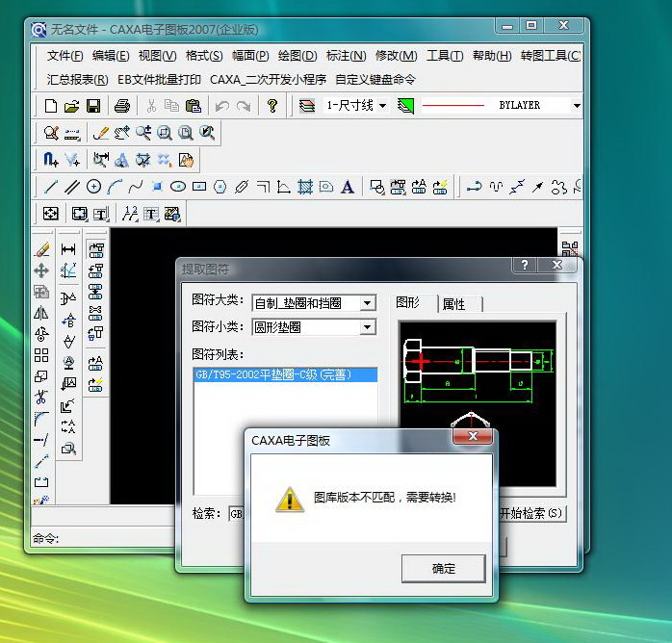Image resolution: width=672 pixels, height=643 pixels.
Task: Click the linear dimension tool icon
Action: click(68, 249)
